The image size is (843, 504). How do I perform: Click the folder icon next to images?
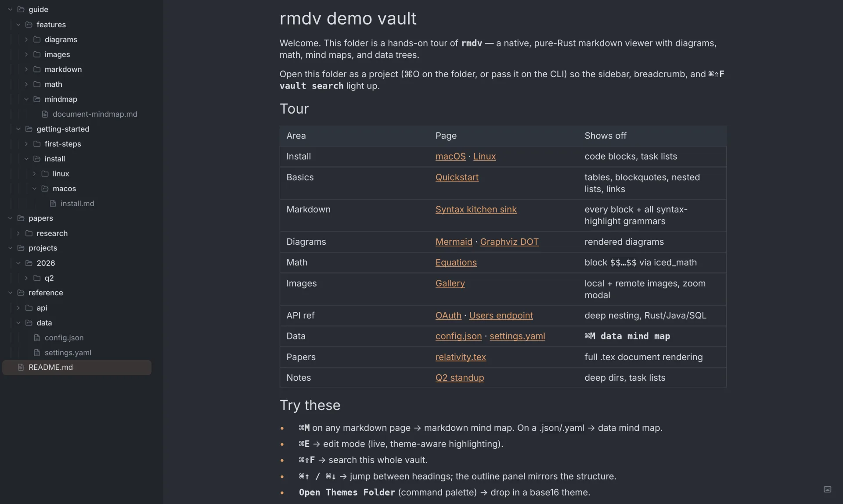pyautogui.click(x=37, y=54)
